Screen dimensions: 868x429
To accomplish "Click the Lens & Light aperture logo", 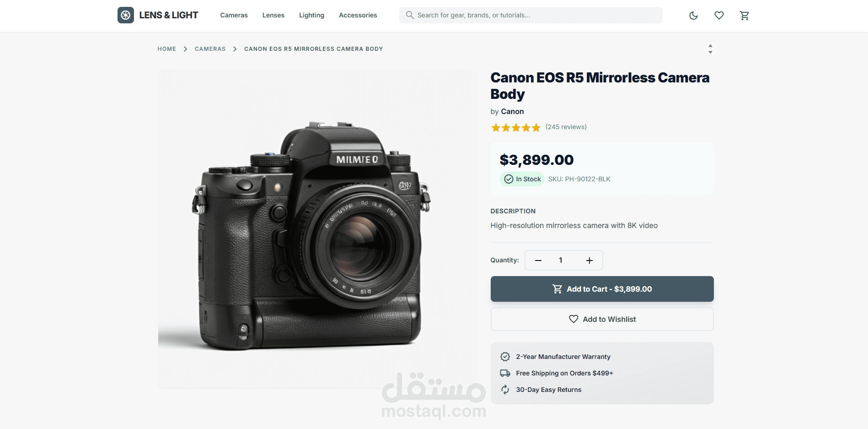I will click(x=126, y=15).
